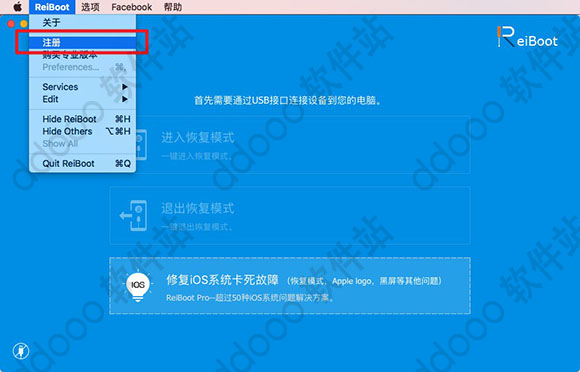The image size is (580, 372).
Task: Click the ReiBoot menu bar item
Action: (x=52, y=7)
